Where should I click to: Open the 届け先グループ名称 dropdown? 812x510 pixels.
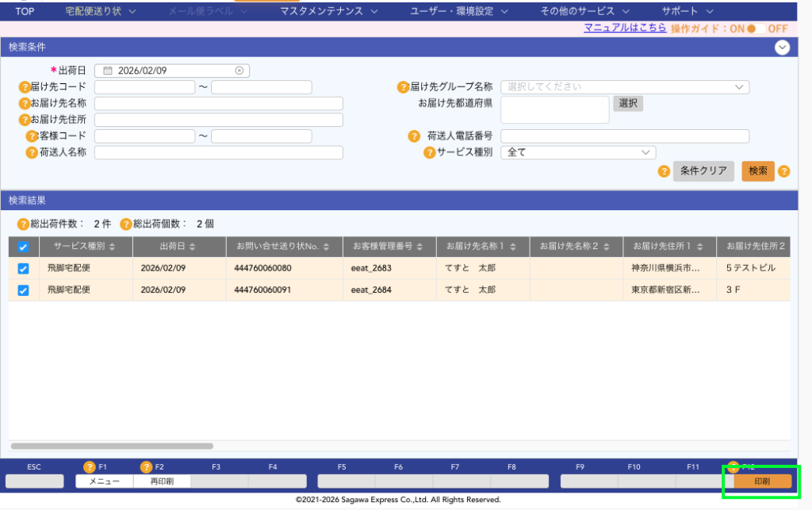624,87
